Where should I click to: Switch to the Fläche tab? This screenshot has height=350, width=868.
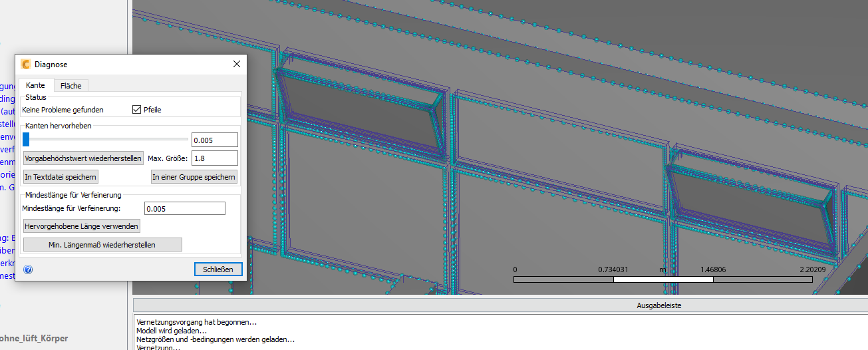pos(71,85)
